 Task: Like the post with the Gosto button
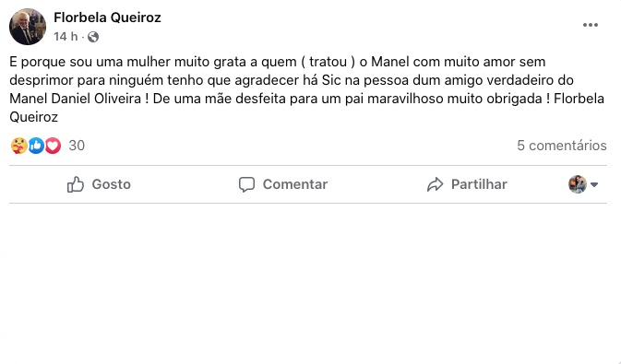[x=99, y=184]
